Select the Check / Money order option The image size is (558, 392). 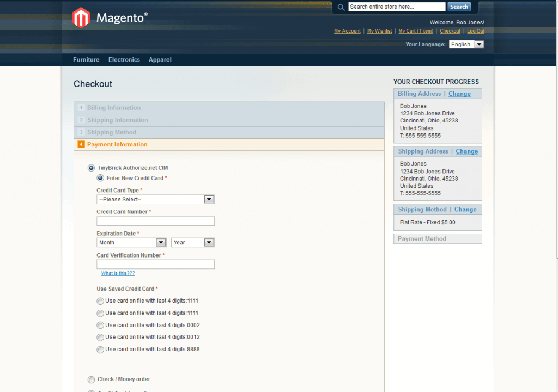91,379
